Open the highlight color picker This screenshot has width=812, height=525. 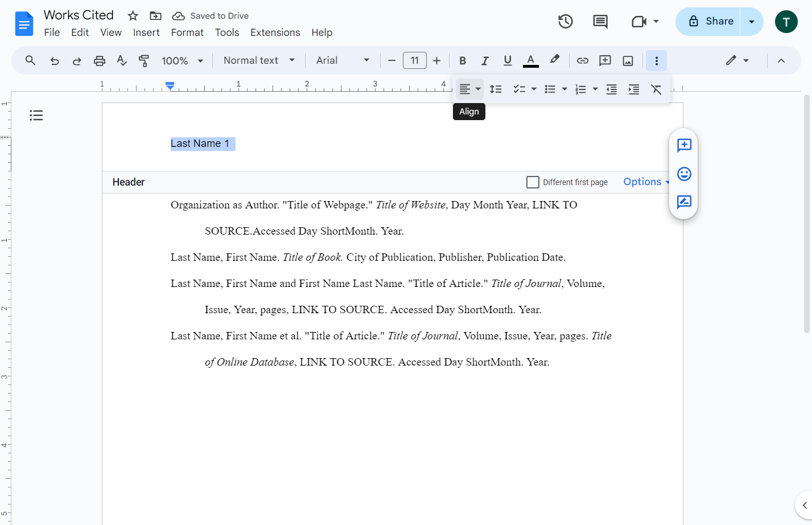pyautogui.click(x=554, y=60)
